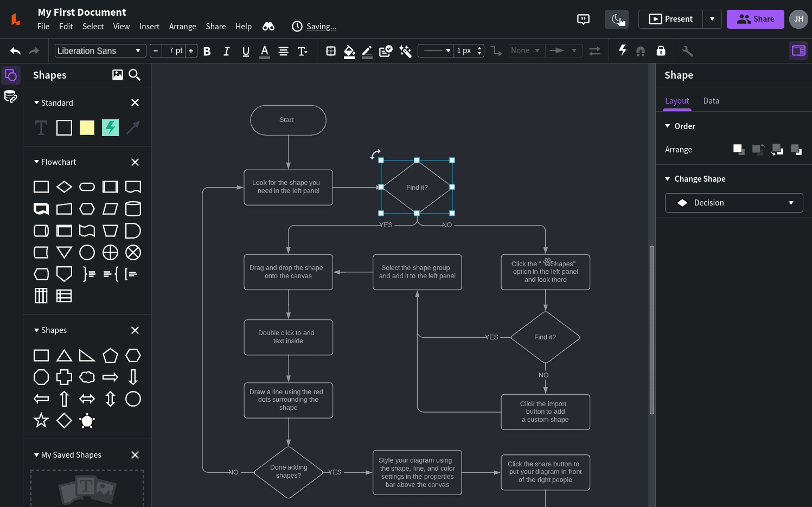Toggle dark mode moon icon
Image resolution: width=812 pixels, height=507 pixels.
click(x=617, y=20)
